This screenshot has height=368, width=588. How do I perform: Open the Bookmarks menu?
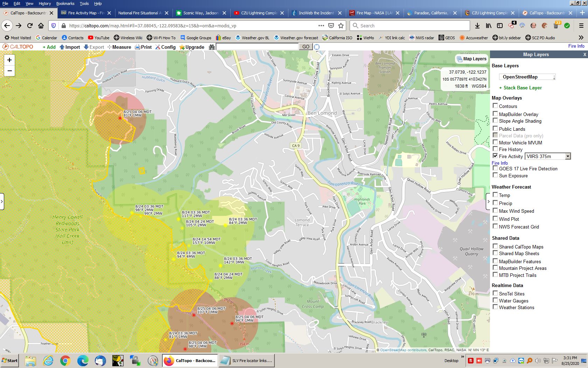click(x=65, y=4)
